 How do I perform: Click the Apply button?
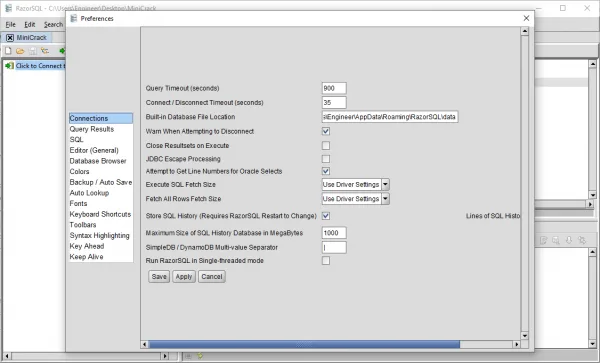pyautogui.click(x=184, y=277)
